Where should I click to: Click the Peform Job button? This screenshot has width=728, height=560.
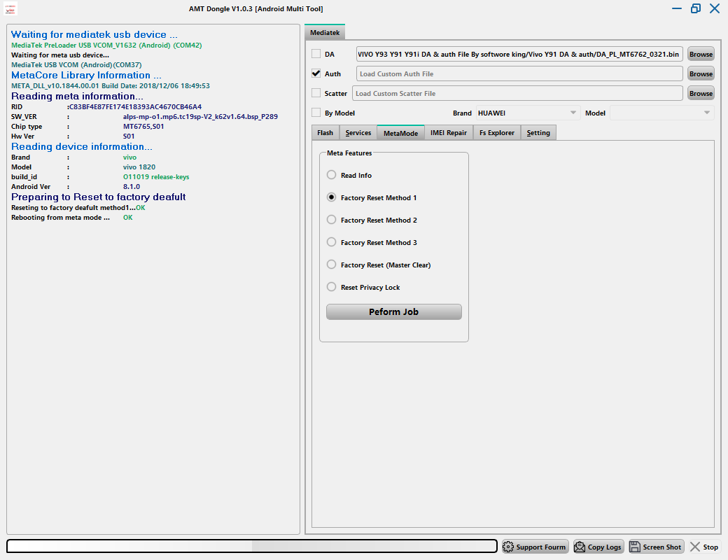393,312
